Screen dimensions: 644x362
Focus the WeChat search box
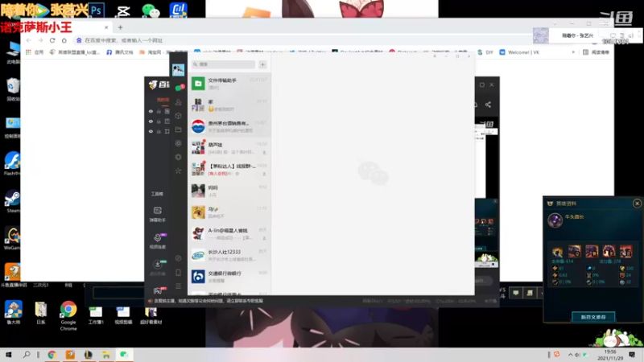pyautogui.click(x=224, y=64)
